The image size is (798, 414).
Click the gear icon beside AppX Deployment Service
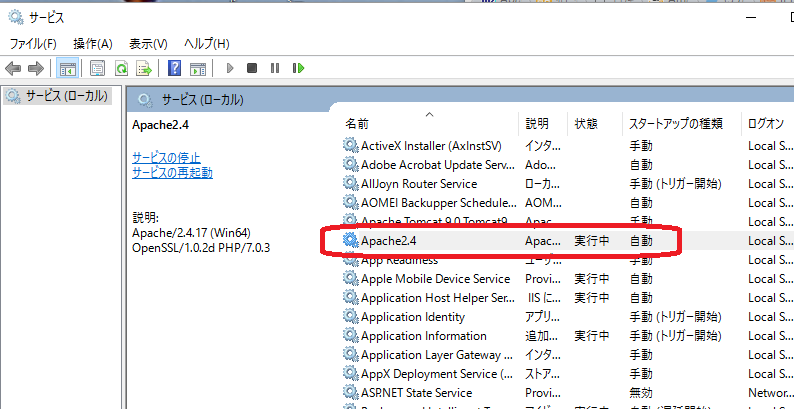click(350, 373)
